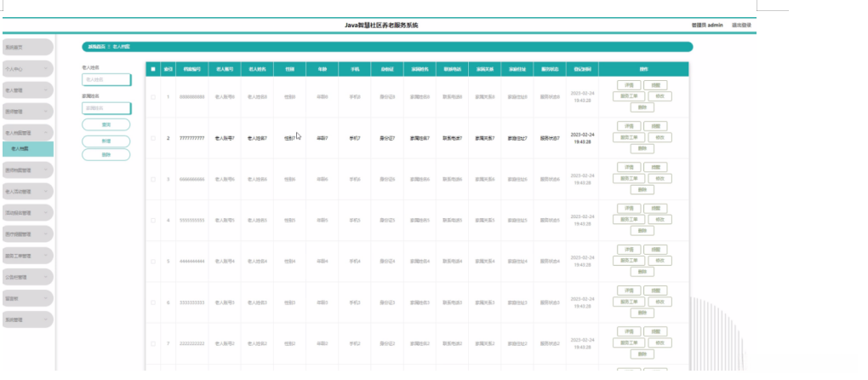
Task: Select all rows with header checkbox
Action: click(x=153, y=69)
